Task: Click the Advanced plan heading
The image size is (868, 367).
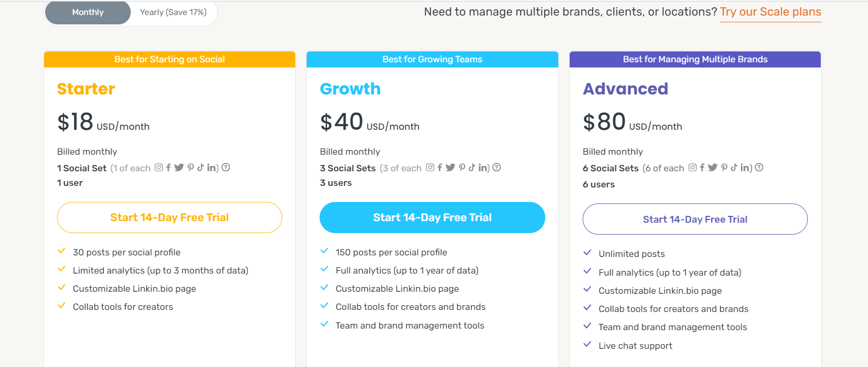Action: (x=625, y=89)
